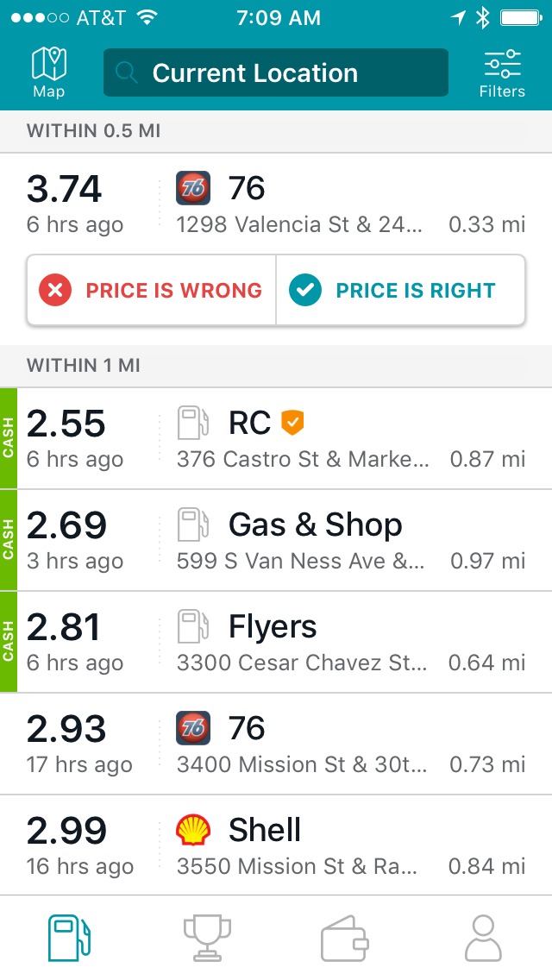Tap the search magnifier icon
Screen dimensions: 552x980
point(127,73)
